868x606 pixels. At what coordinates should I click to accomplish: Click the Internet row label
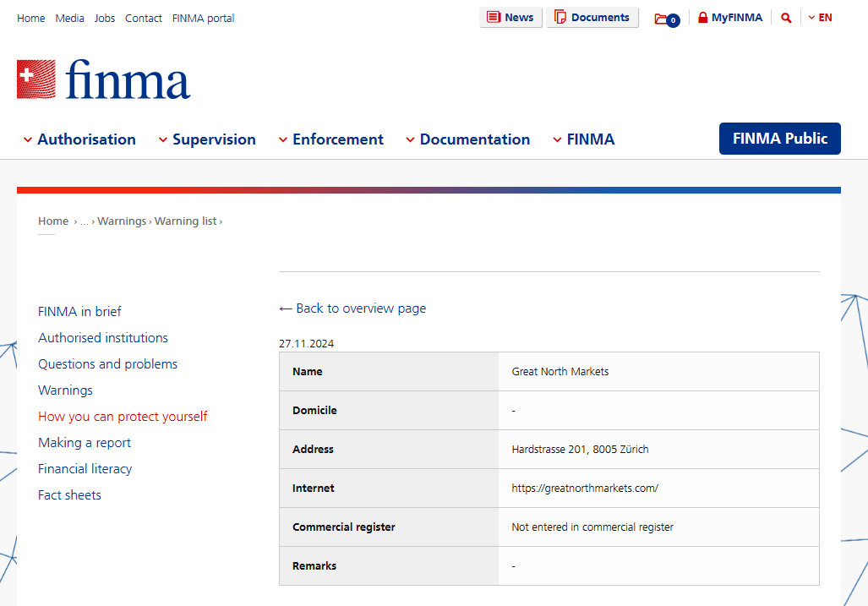[314, 489]
